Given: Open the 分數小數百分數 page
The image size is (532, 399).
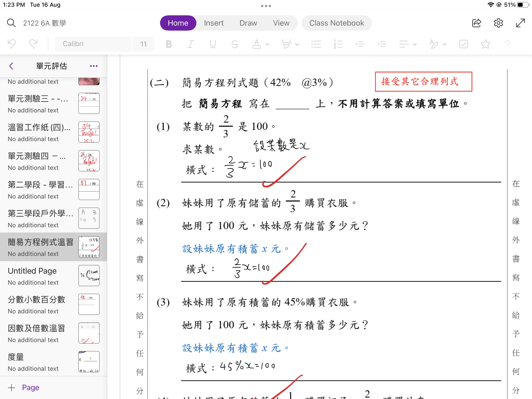Looking at the screenshot, I should click(53, 304).
